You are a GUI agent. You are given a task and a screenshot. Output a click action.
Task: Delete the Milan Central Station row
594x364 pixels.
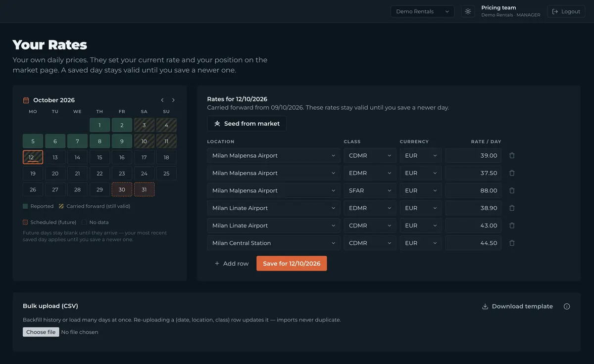pyautogui.click(x=512, y=243)
